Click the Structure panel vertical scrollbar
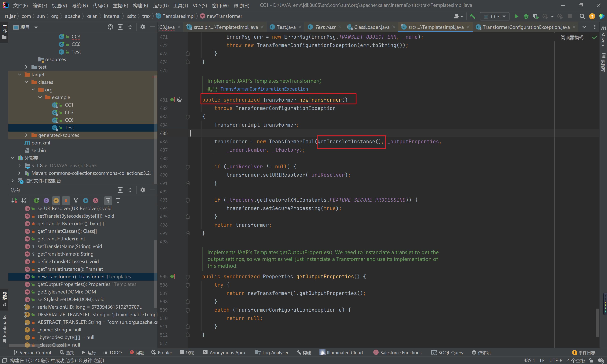The image size is (607, 364). point(155,274)
